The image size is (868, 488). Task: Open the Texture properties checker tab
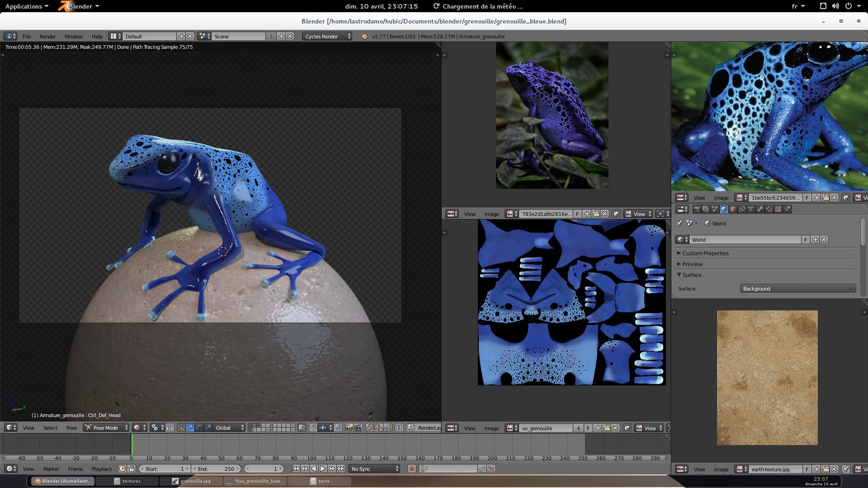tap(778, 209)
